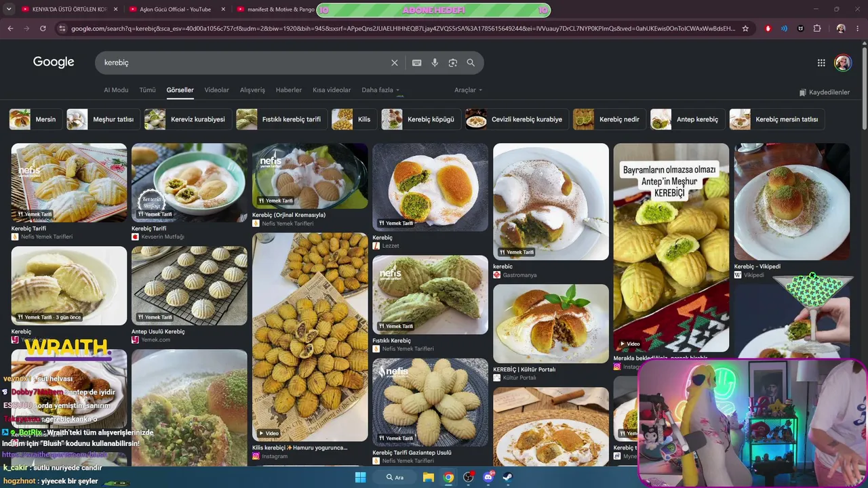View site information in the address bar
Screen dimensions: 868x488
(62, 28)
